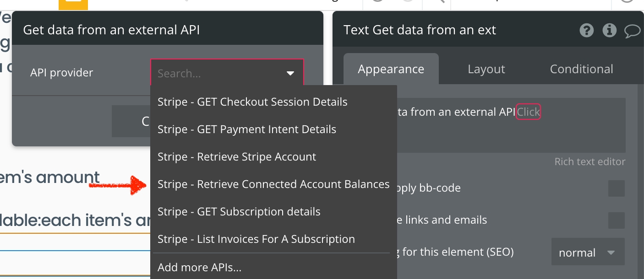Click the API provider Search field
644x279 pixels.
click(x=215, y=73)
